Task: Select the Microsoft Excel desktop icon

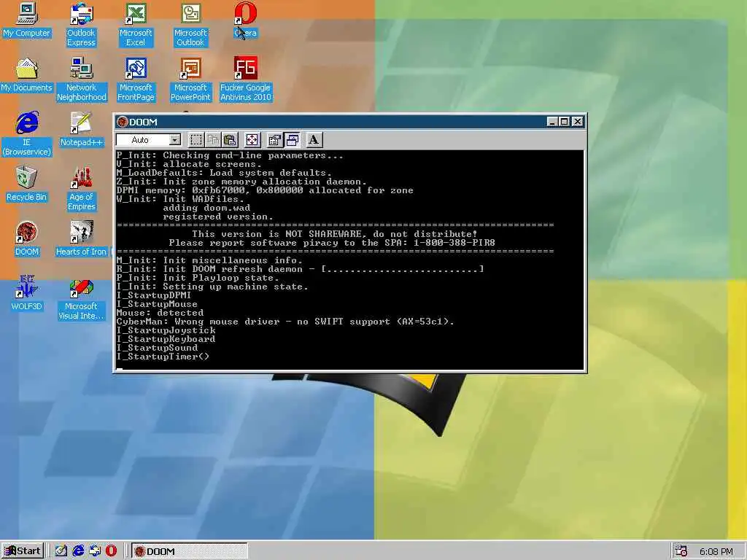Action: (136, 26)
